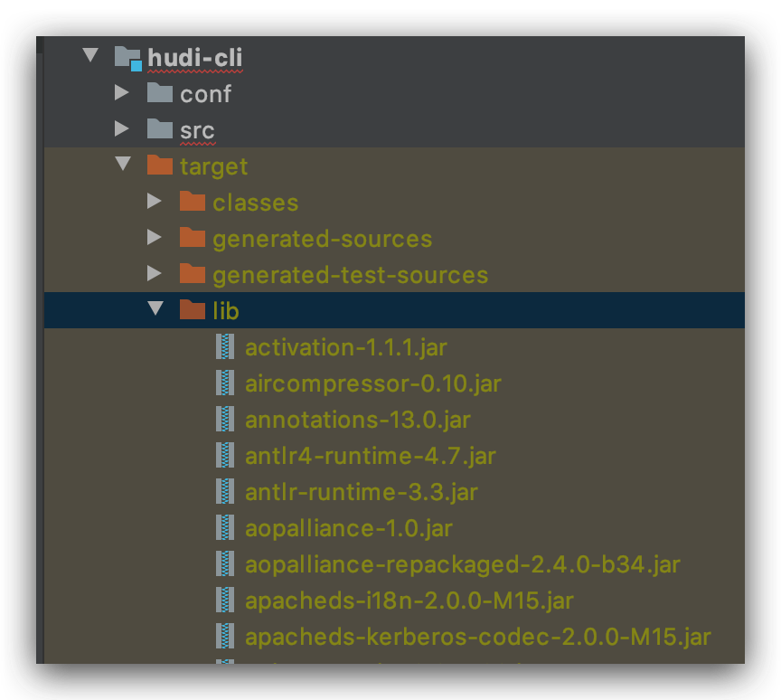
Task: Collapse the target folder arrow
Action: 123,164
